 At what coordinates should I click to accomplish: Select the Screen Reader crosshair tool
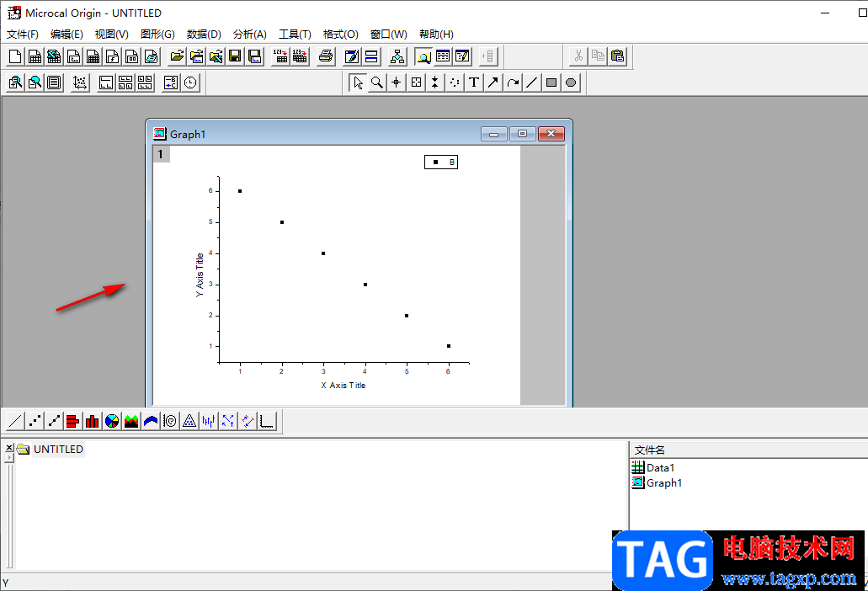[x=397, y=83]
